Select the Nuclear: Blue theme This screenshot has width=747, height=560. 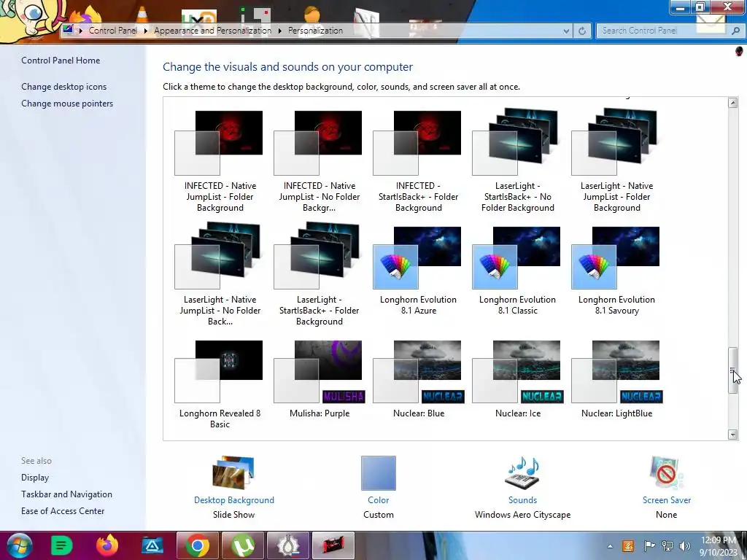418,379
